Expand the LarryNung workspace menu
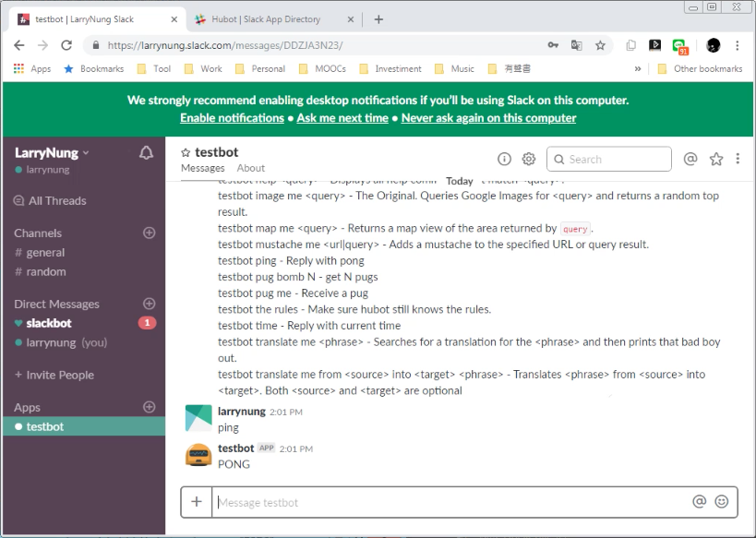756x538 pixels. [x=52, y=153]
